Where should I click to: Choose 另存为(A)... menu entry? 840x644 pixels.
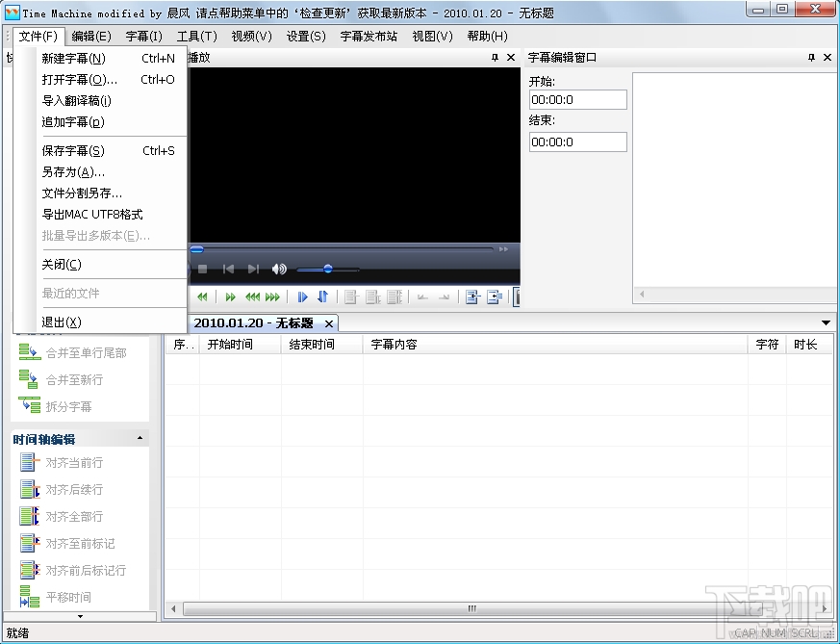[100, 172]
